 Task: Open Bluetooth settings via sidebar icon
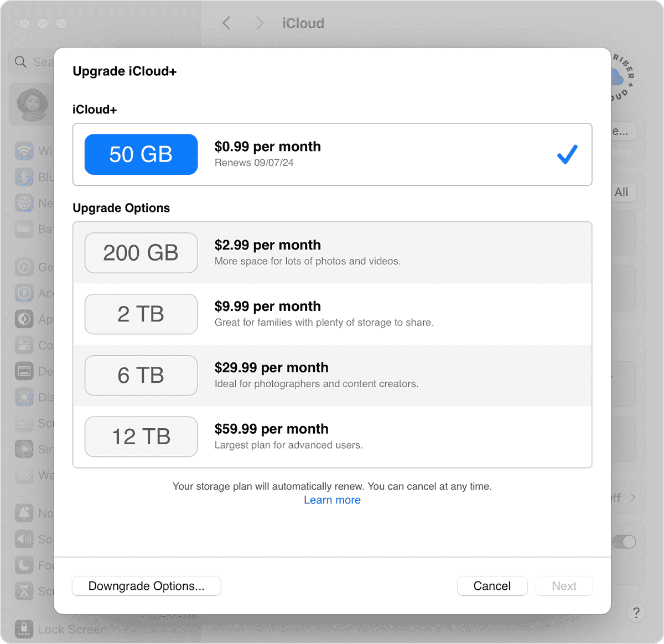(24, 177)
